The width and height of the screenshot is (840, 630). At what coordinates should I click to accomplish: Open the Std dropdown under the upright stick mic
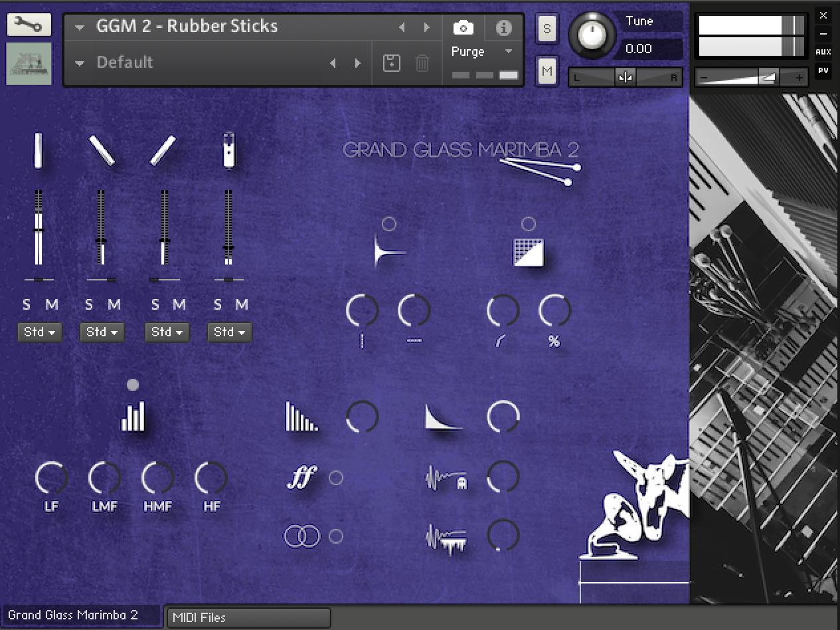[x=39, y=332]
